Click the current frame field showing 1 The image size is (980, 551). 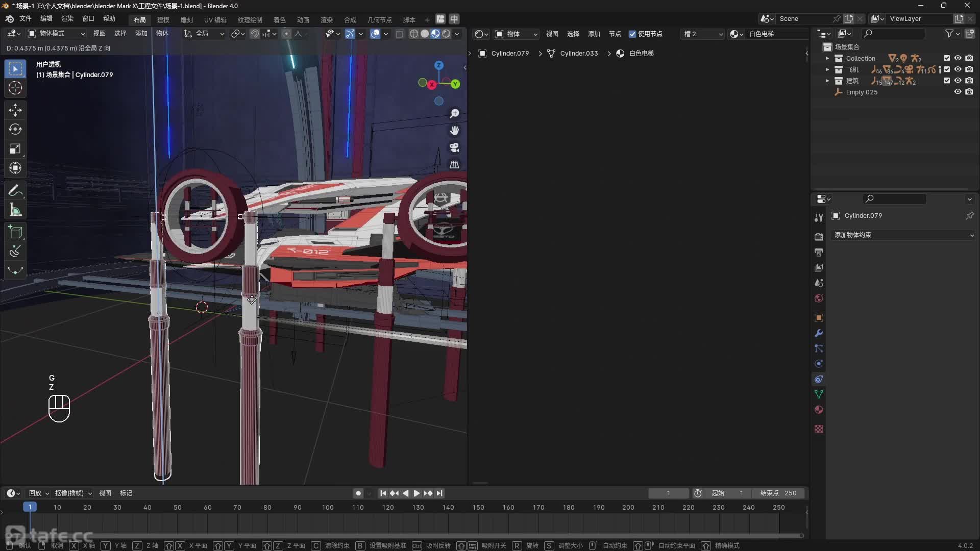(668, 493)
